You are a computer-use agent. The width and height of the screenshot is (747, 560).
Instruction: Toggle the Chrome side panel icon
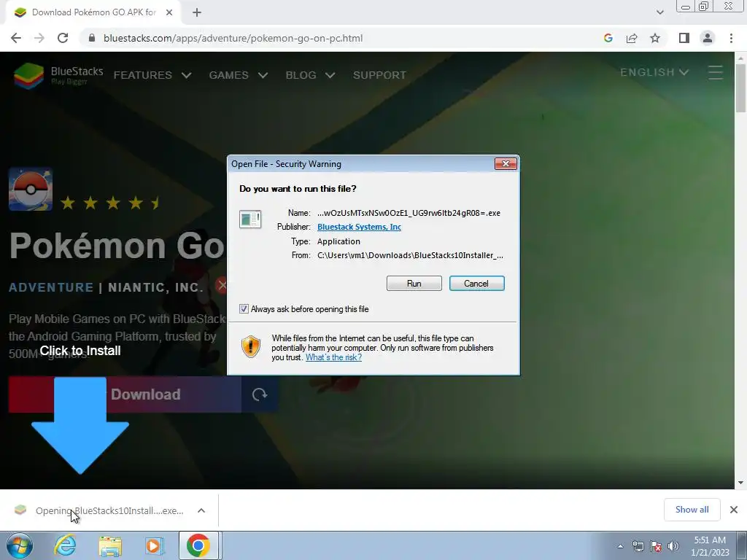tap(684, 38)
